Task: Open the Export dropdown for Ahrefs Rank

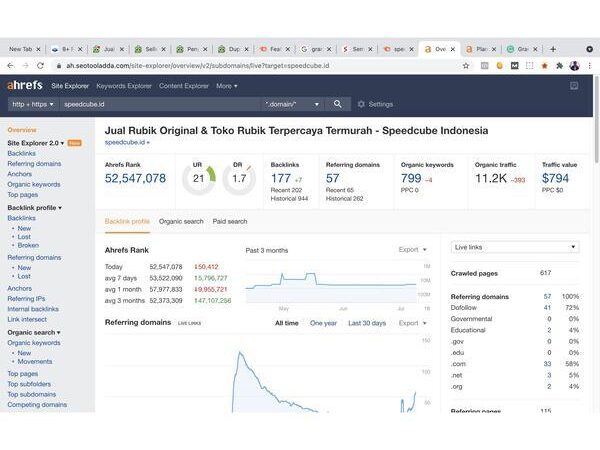Action: click(x=411, y=250)
